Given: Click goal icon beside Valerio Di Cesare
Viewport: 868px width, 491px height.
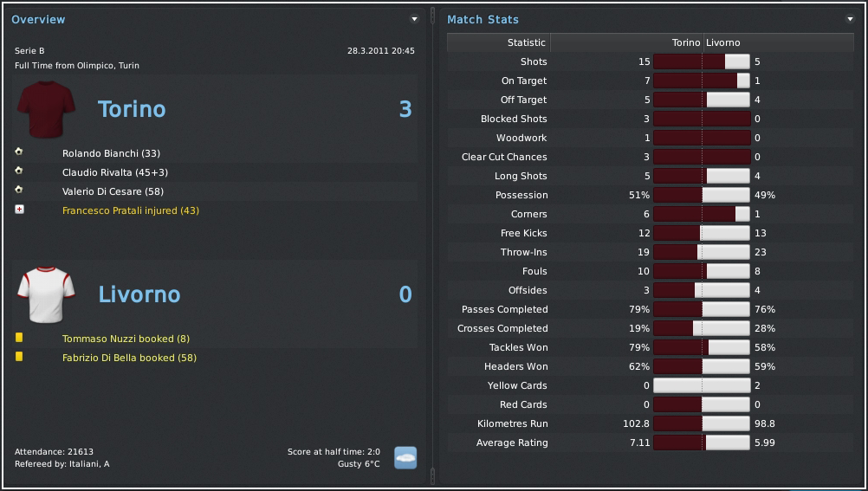Looking at the screenshot, I should pos(19,190).
